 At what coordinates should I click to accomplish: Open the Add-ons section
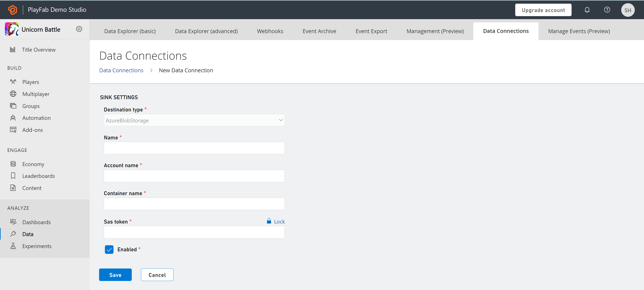pos(33,130)
